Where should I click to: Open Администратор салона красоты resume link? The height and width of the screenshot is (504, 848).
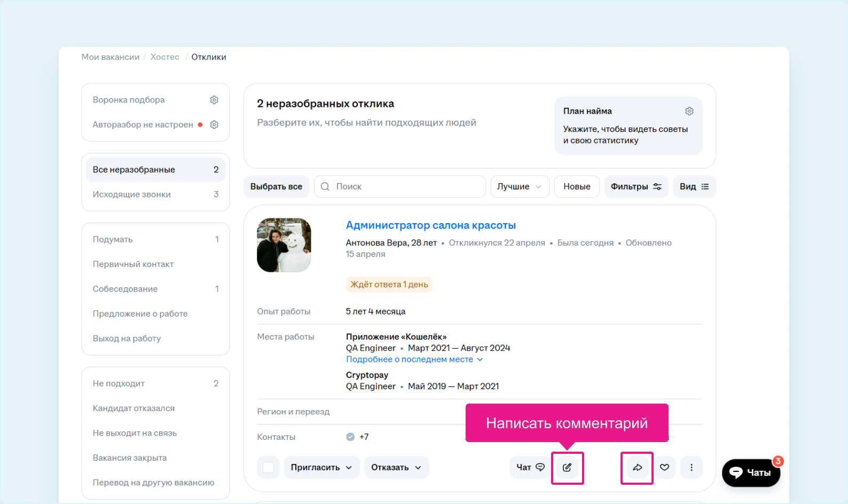(431, 225)
